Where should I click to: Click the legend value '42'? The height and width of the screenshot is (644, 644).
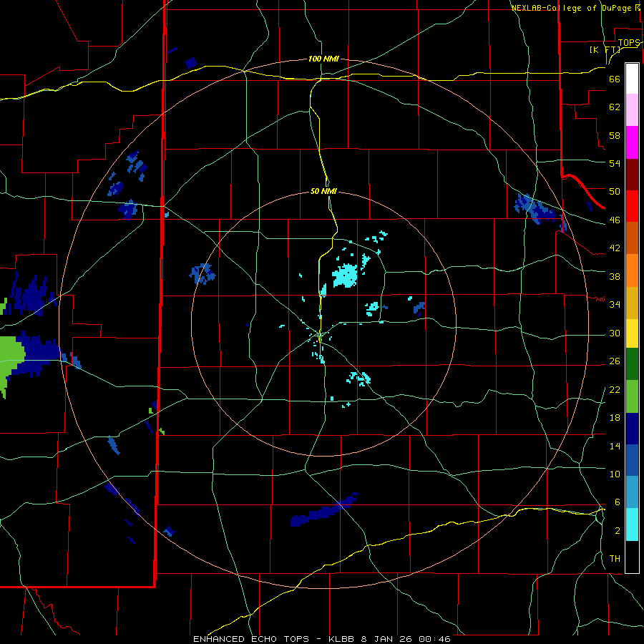(615, 248)
